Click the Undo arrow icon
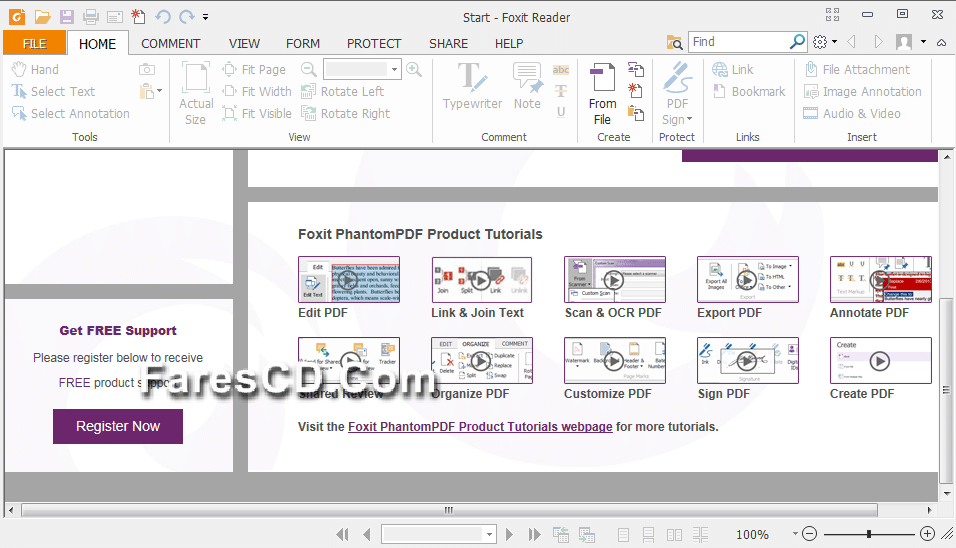Viewport: 956px width, 548px height. tap(163, 17)
